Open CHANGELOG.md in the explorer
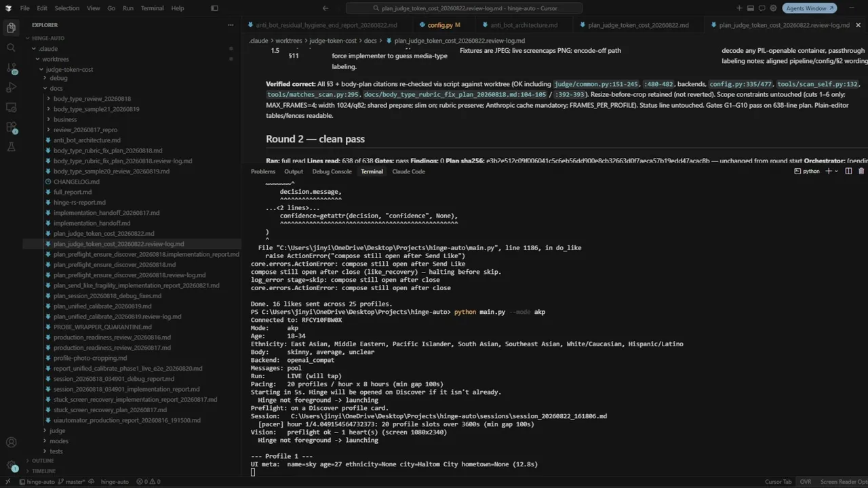Image resolution: width=868 pixels, height=488 pixels. click(77, 182)
